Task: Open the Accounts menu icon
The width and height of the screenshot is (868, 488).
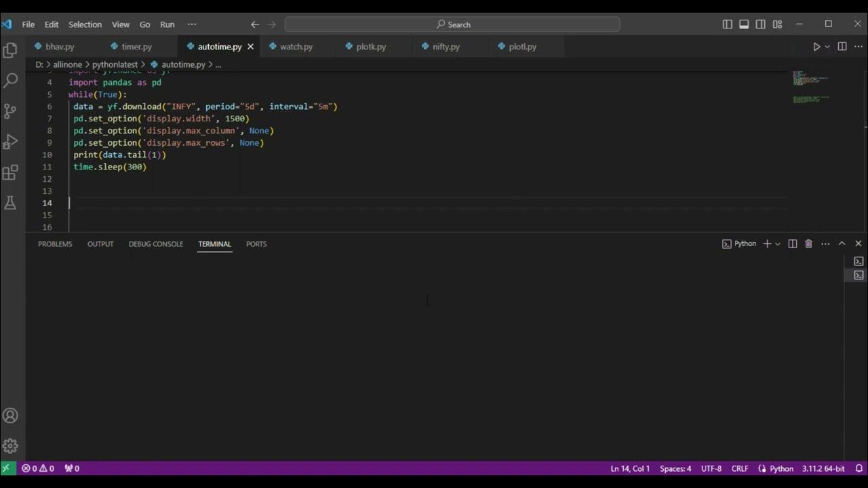Action: tap(10, 415)
